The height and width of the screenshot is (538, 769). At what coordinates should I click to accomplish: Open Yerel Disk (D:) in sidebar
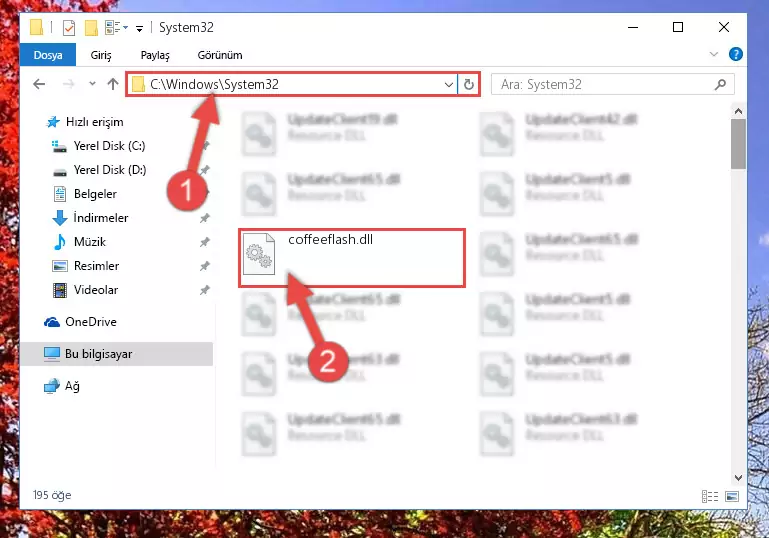pos(109,170)
